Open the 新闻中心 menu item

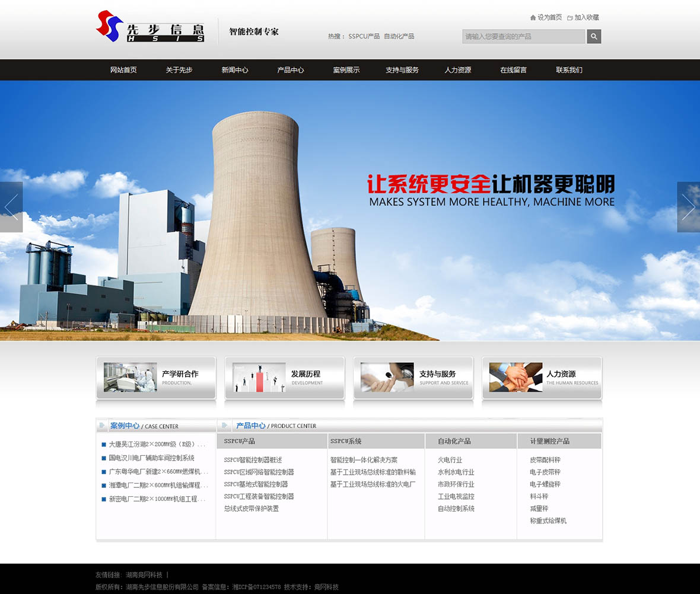coord(234,69)
